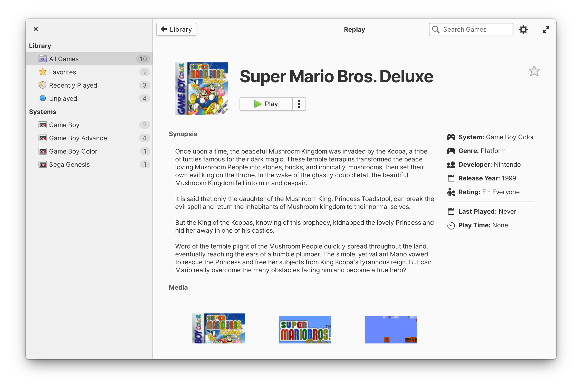Image resolution: width=582 pixels, height=392 pixels.
Task: Filter by Game Boy system
Action: tap(64, 125)
